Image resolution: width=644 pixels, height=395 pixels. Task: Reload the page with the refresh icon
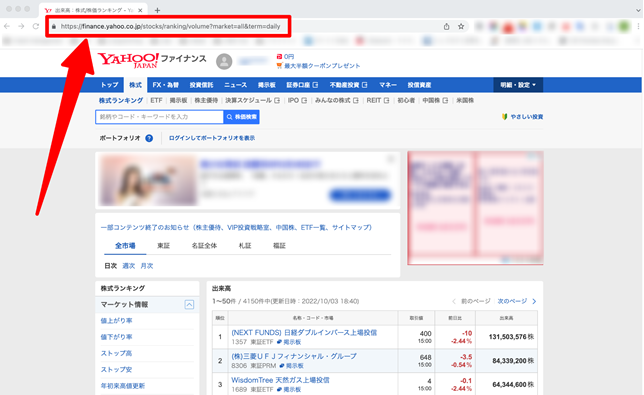(36, 26)
